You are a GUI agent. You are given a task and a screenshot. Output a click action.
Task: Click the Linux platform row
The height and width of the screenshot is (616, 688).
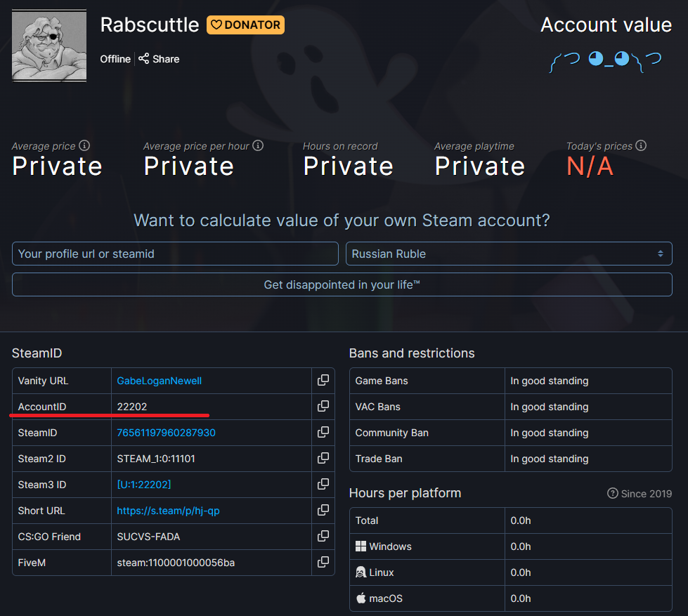tap(511, 572)
